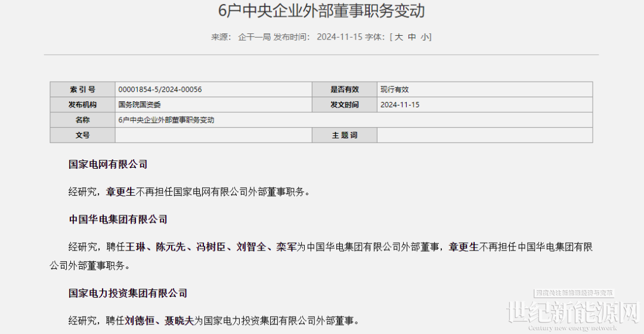Click the name 冯树臣
The image size is (644, 334).
pyautogui.click(x=210, y=247)
